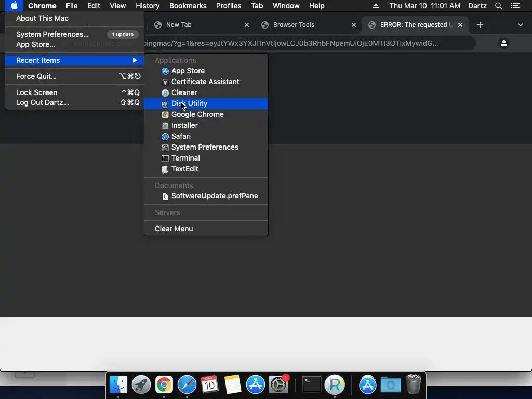
Task: Open Safari from Recent Items list
Action: click(206, 136)
